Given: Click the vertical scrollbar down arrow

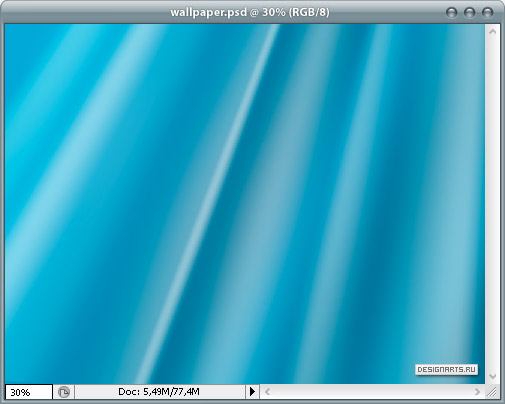Looking at the screenshot, I should pyautogui.click(x=492, y=376).
